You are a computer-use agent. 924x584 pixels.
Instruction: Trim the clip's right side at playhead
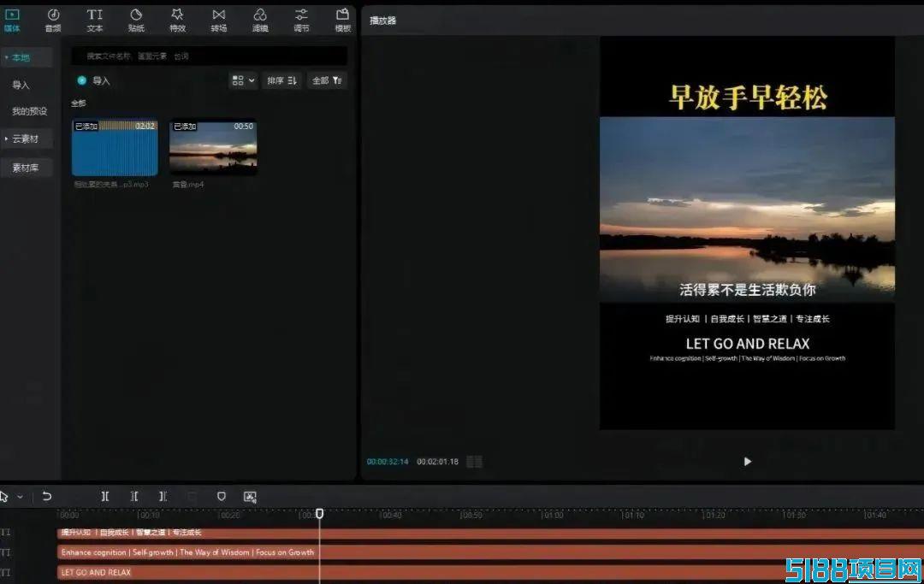point(163,497)
